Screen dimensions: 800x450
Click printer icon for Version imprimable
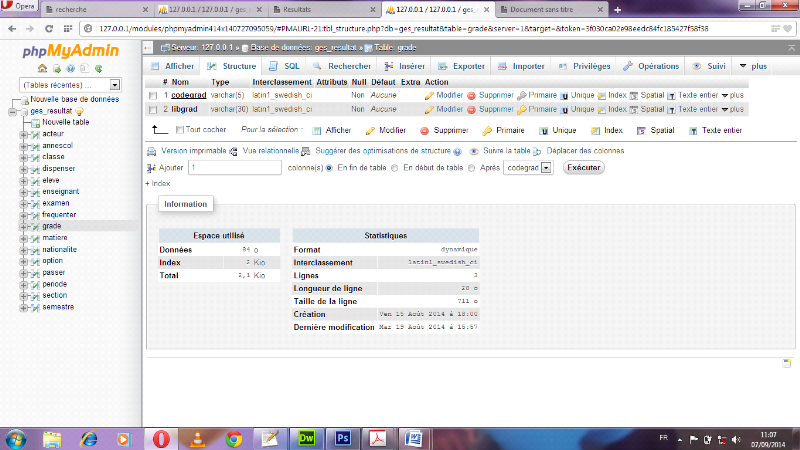point(152,151)
